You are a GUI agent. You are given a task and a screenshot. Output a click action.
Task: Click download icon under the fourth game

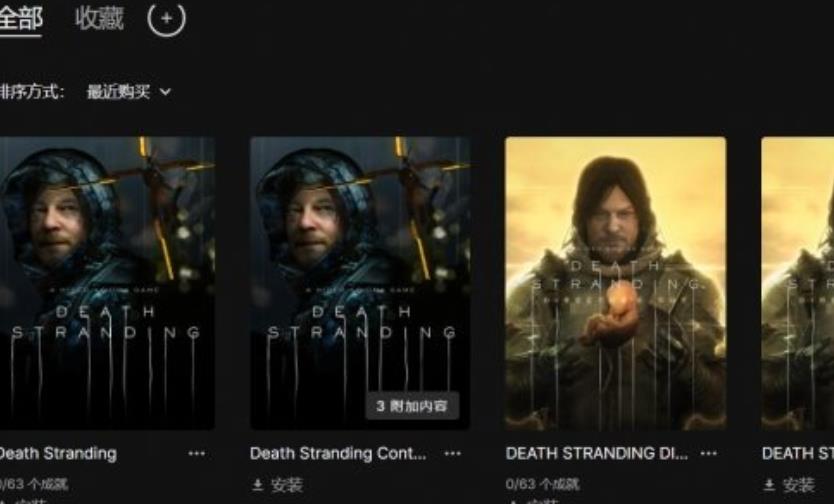(x=769, y=484)
